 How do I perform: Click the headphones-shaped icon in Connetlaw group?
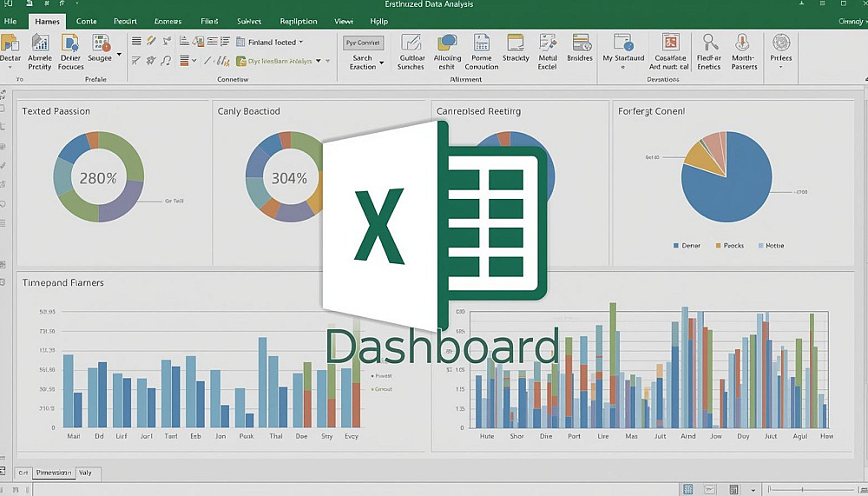(x=166, y=61)
